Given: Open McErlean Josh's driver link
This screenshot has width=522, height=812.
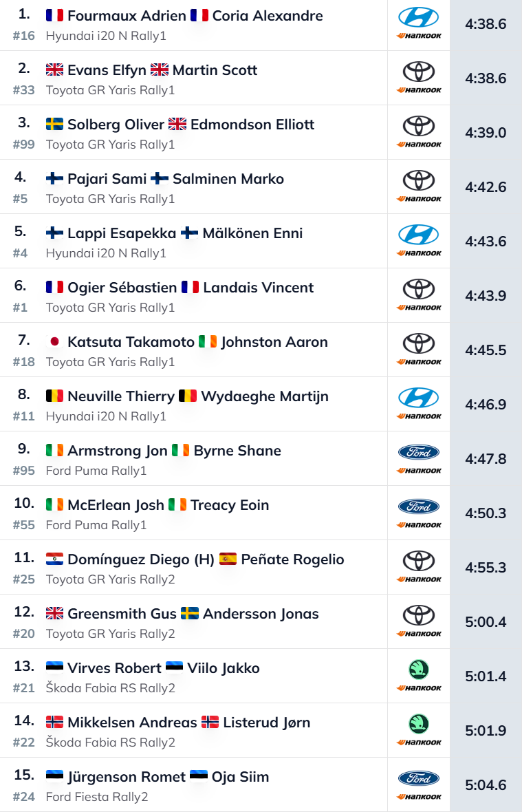Looking at the screenshot, I should click(116, 505).
